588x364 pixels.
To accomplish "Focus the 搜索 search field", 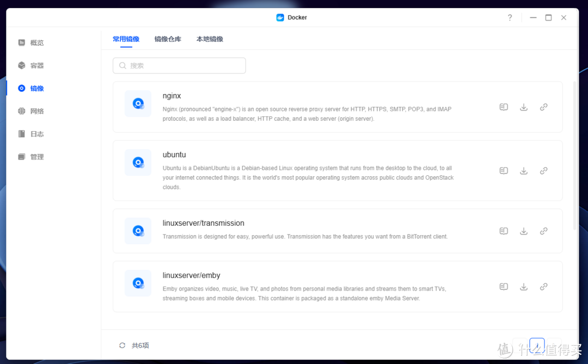I will (x=179, y=66).
